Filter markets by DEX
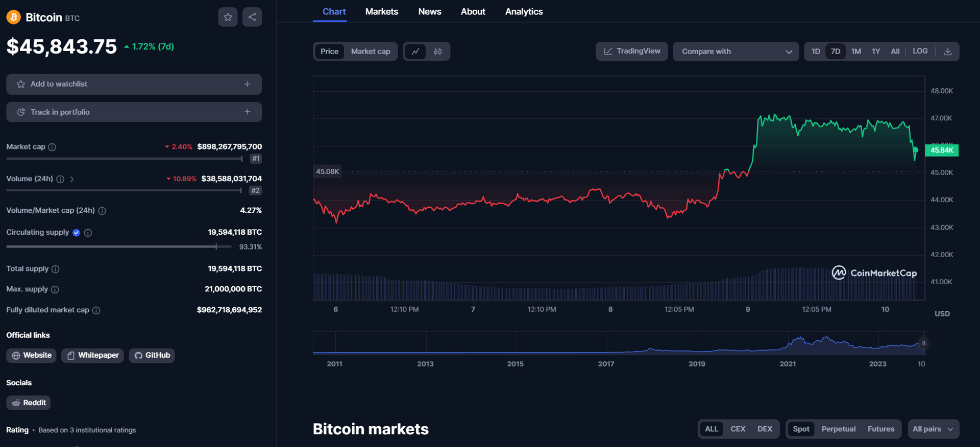 point(765,429)
